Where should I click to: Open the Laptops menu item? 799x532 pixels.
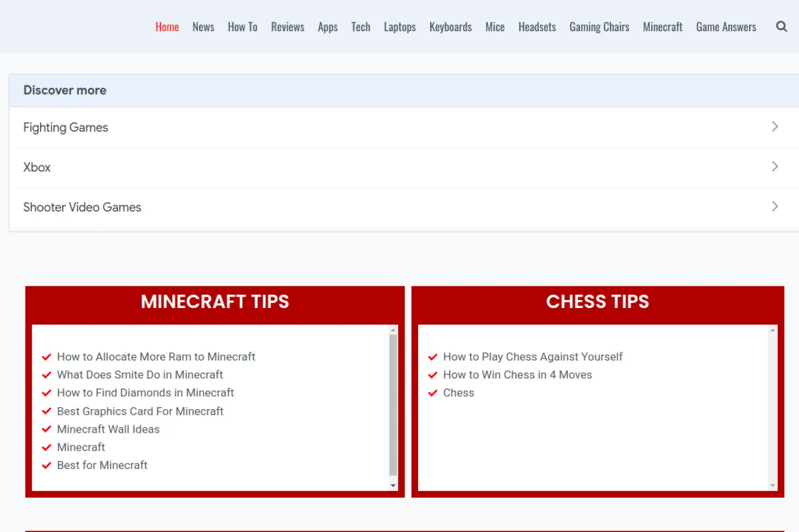pyautogui.click(x=400, y=27)
